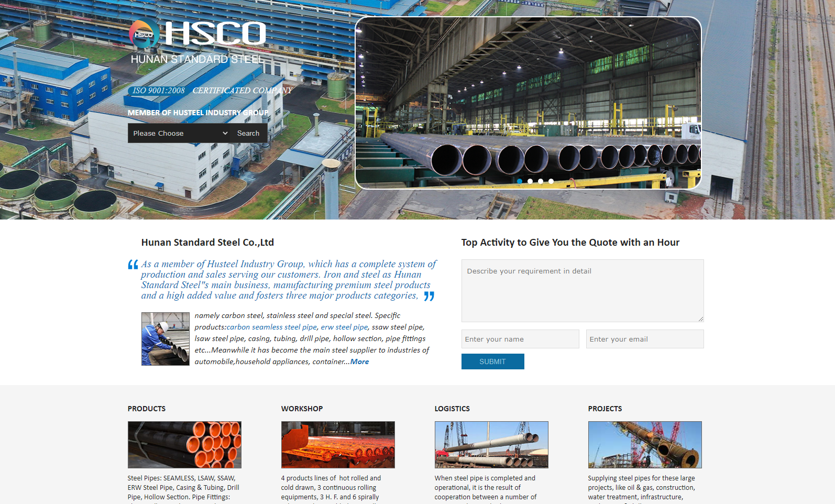835x504 pixels.
Task: Focus the Enter your email field
Action: 644,339
